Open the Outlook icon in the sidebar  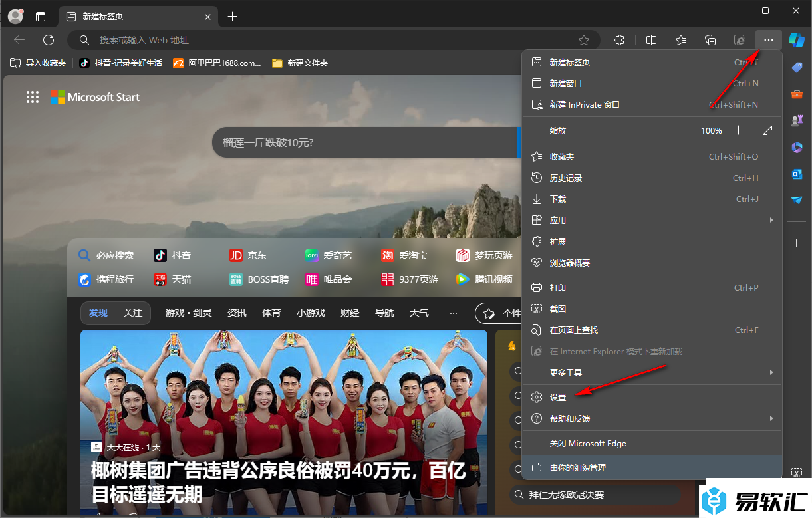click(796, 174)
